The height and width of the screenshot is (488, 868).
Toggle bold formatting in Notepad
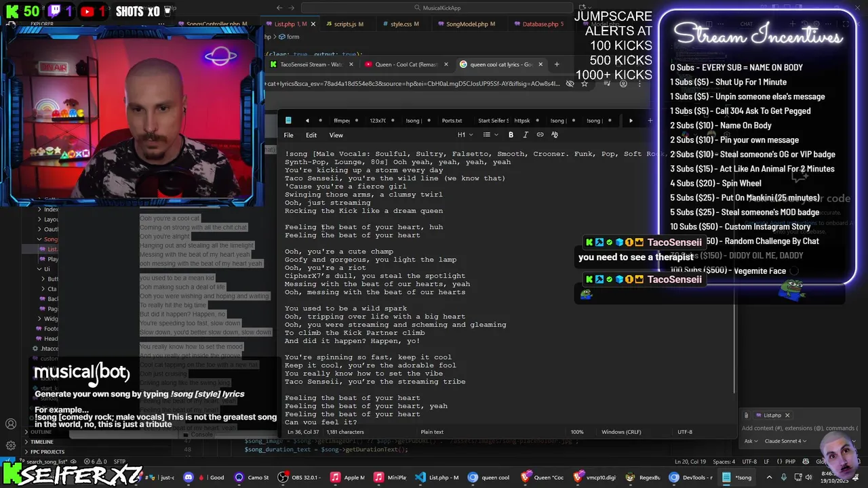point(511,135)
